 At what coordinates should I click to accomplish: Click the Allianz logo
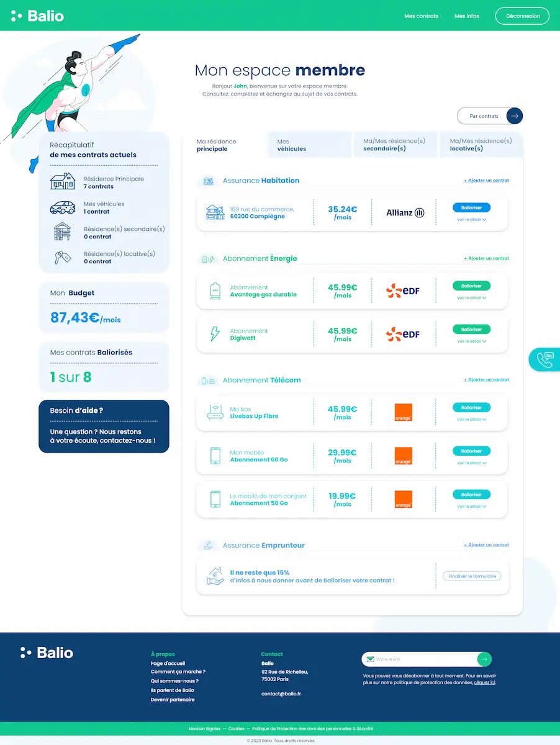point(405,212)
